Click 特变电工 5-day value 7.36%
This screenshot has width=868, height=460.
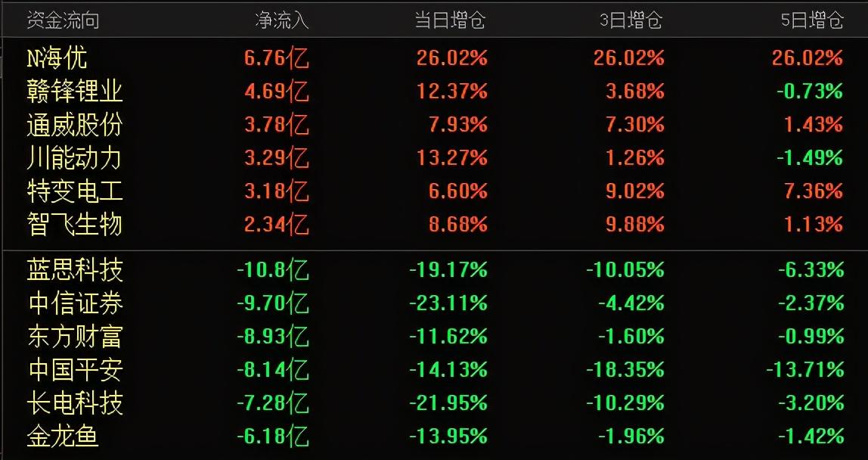click(x=814, y=191)
